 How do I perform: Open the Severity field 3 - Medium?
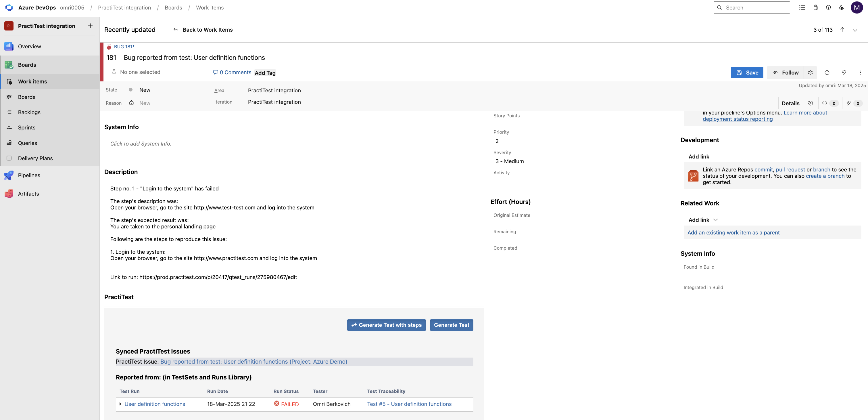(x=510, y=161)
